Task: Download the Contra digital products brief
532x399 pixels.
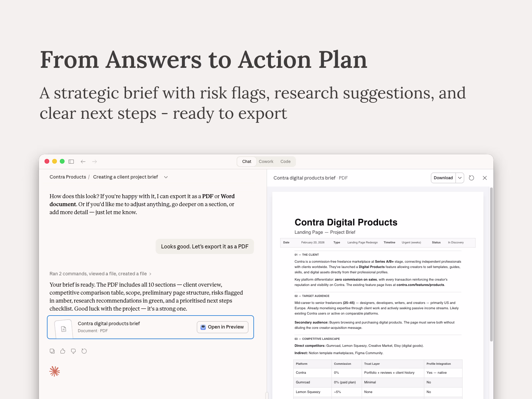Action: tap(443, 178)
